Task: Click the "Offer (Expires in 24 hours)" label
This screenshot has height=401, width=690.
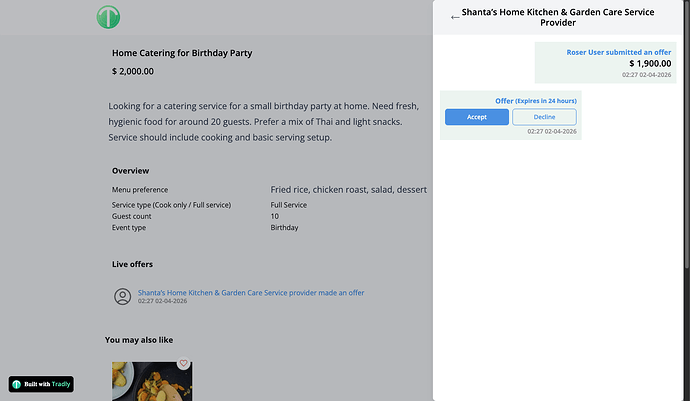Action: [536, 101]
